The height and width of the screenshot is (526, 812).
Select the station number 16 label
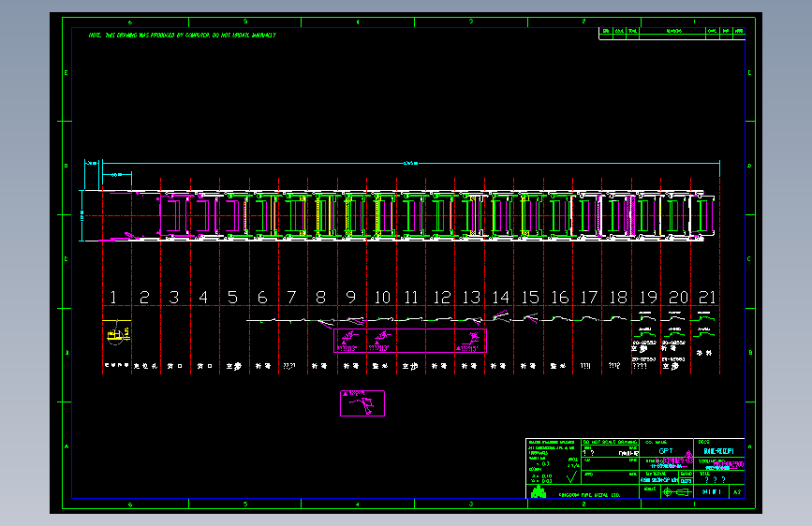tap(560, 298)
